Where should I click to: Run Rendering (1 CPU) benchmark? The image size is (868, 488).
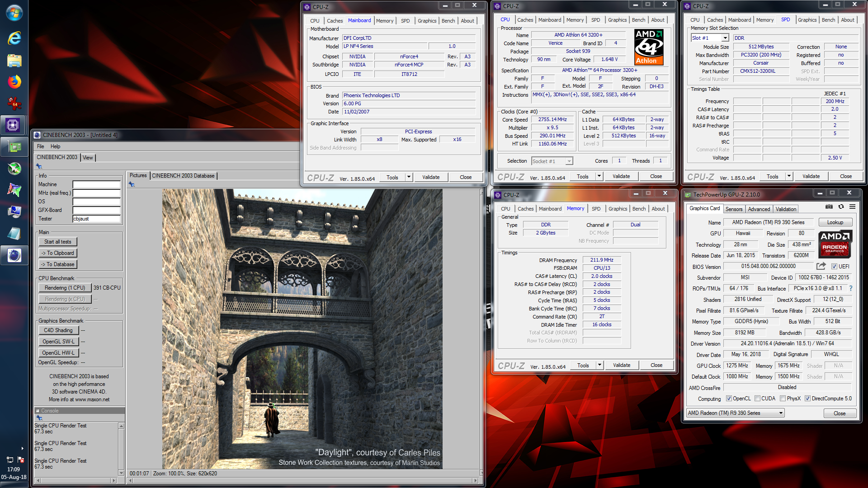click(65, 288)
